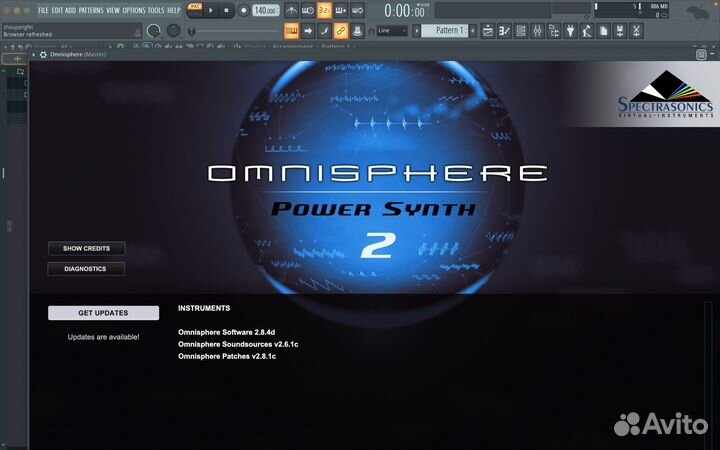Viewport: 720px width, 450px height.
Task: Open the Line snap dropdown
Action: click(392, 31)
